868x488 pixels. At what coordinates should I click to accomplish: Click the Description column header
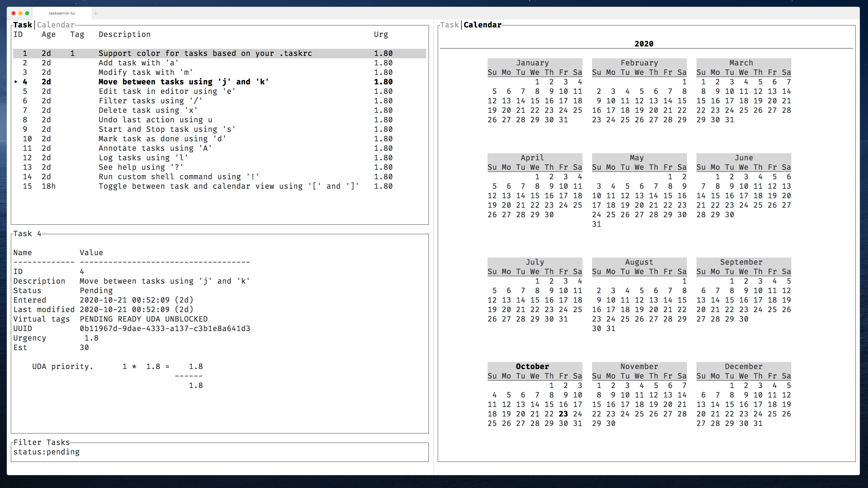125,34
